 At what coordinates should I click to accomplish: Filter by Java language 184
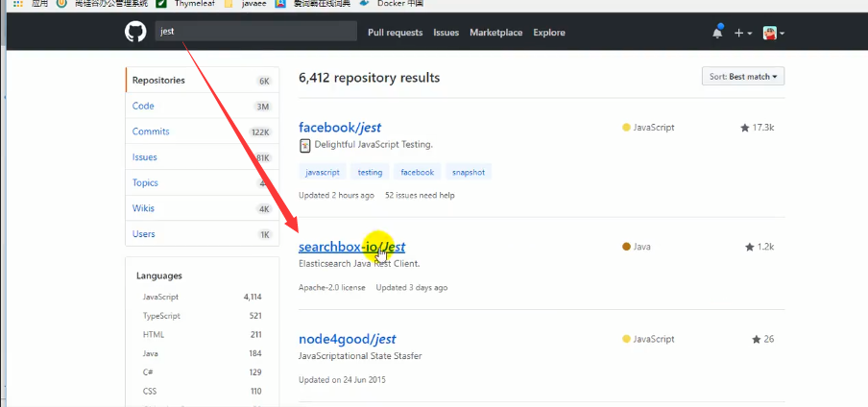(x=202, y=353)
